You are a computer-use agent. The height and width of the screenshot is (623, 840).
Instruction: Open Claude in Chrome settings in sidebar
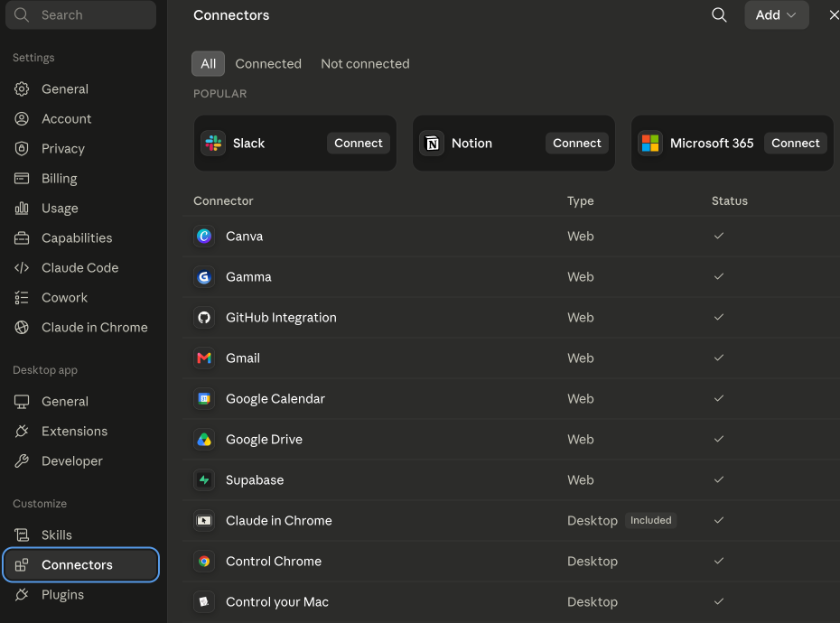click(81, 328)
